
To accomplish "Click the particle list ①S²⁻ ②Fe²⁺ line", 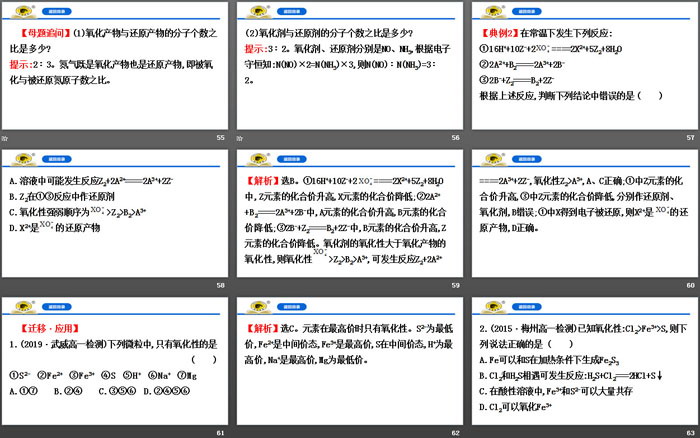I will click(x=103, y=375).
